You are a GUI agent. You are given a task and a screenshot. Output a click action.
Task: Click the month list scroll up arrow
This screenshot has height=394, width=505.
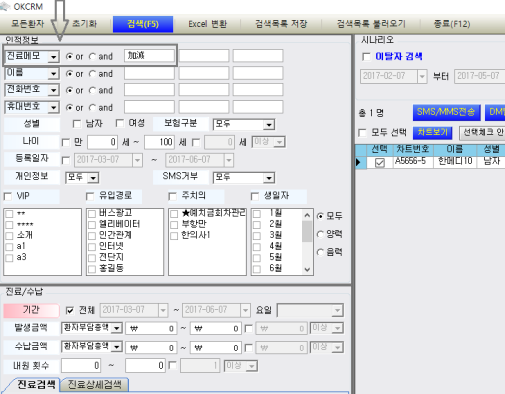tap(307, 215)
